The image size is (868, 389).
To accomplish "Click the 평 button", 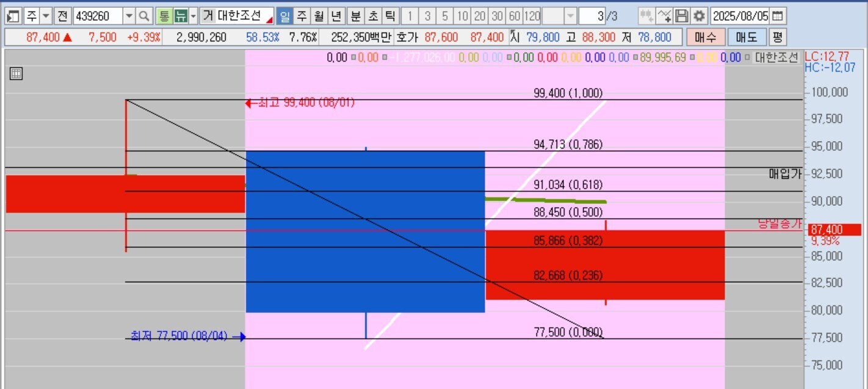I will [x=777, y=37].
